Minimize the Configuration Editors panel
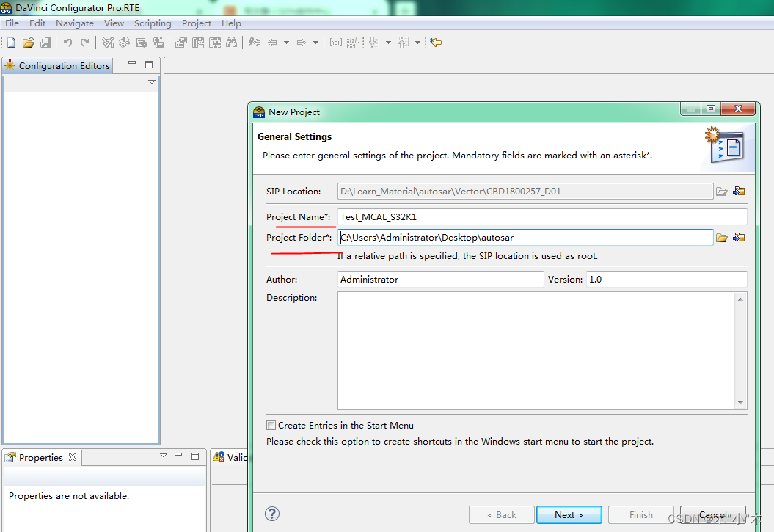774x532 pixels. point(132,63)
